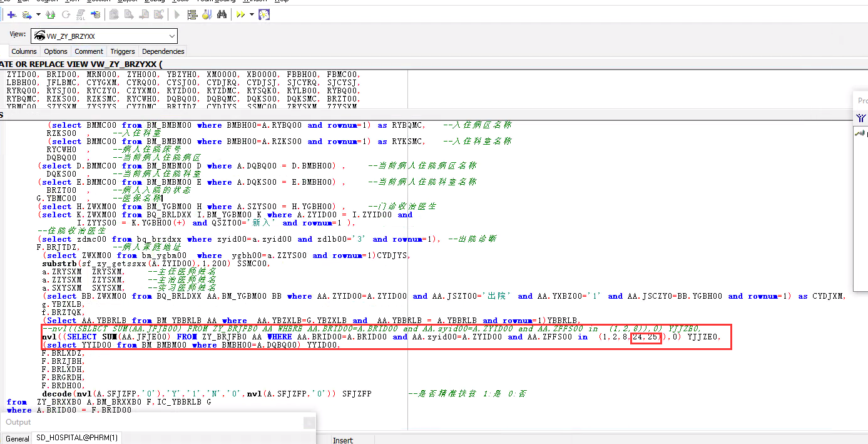Open the explain plan tree icon

tap(192, 14)
